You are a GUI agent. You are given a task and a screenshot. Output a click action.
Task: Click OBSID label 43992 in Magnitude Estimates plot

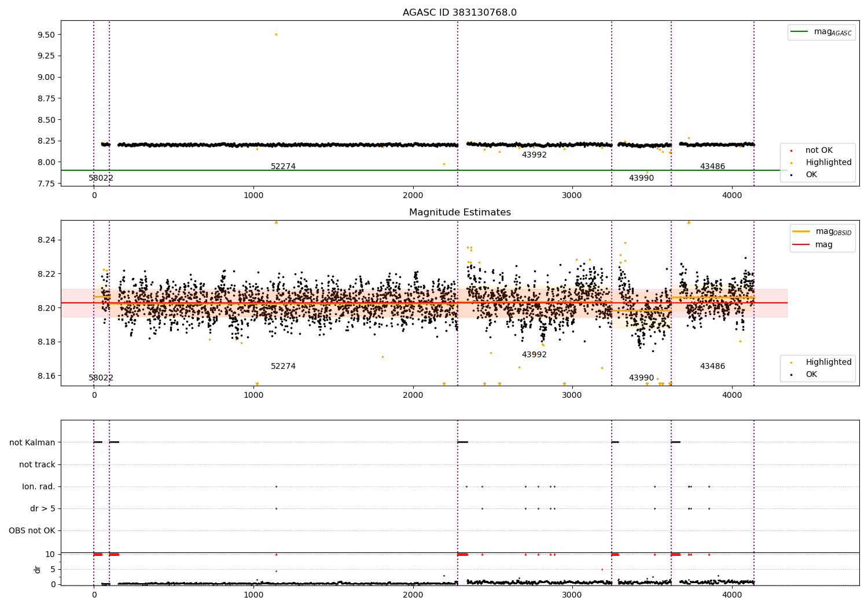pyautogui.click(x=534, y=355)
